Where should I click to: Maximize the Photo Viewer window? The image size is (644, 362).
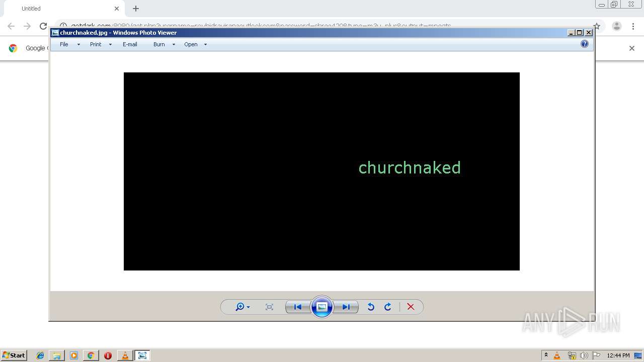pyautogui.click(x=580, y=33)
